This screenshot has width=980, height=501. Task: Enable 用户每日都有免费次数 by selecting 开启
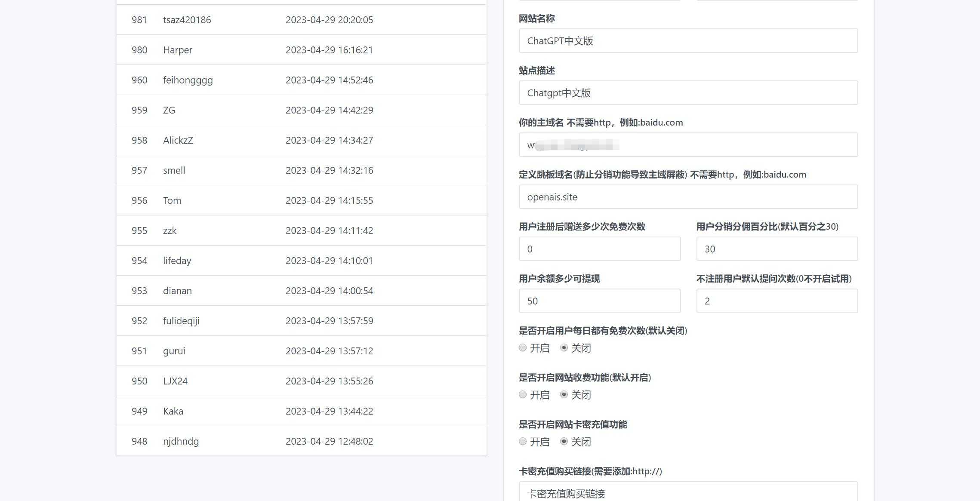click(x=522, y=347)
